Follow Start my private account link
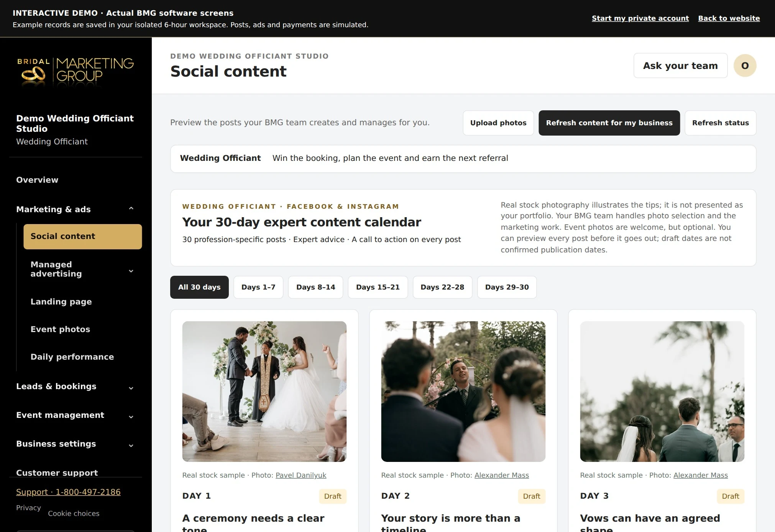 pos(640,18)
